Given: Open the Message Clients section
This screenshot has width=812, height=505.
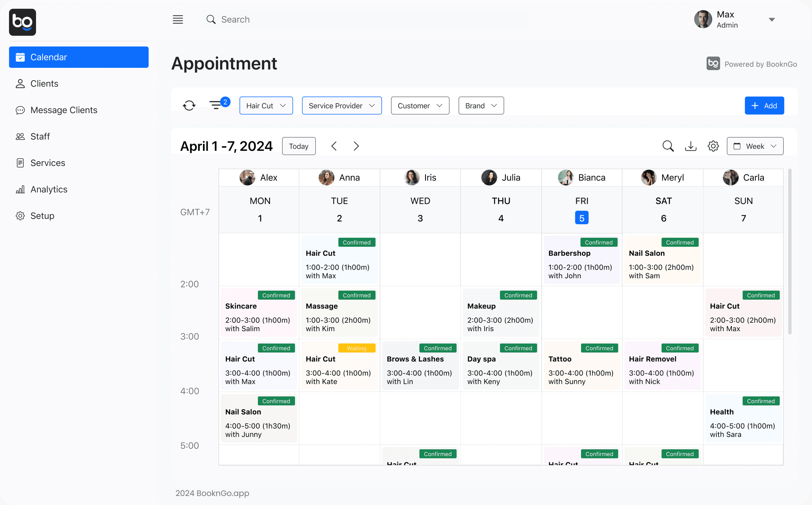Looking at the screenshot, I should pyautogui.click(x=64, y=110).
